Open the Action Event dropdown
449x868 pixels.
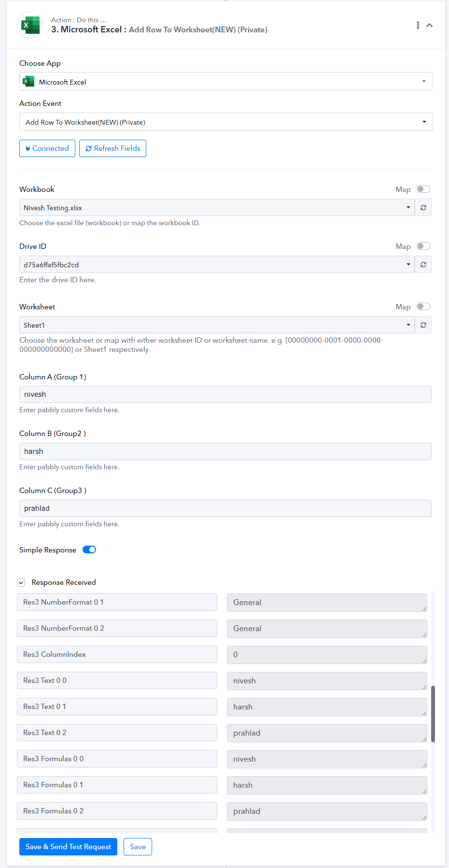(x=225, y=122)
